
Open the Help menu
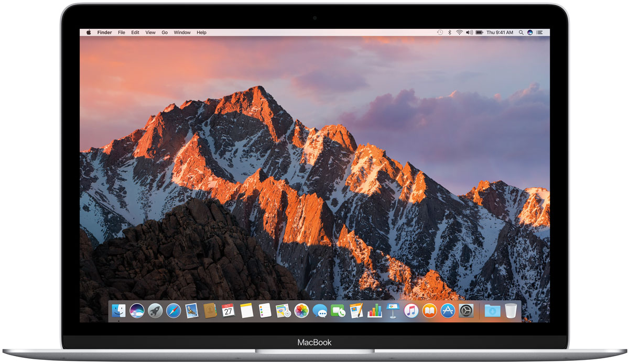click(x=202, y=32)
